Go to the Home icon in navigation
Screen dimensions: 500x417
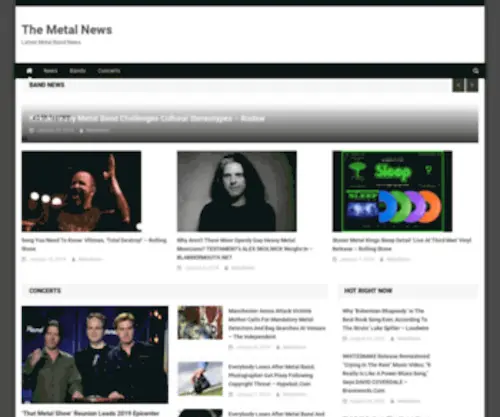[x=29, y=71]
